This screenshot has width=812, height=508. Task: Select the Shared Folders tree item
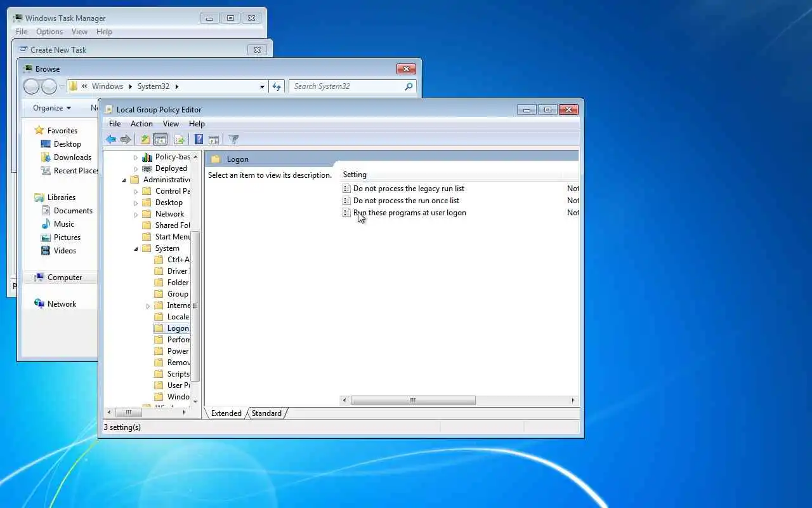[x=173, y=225]
